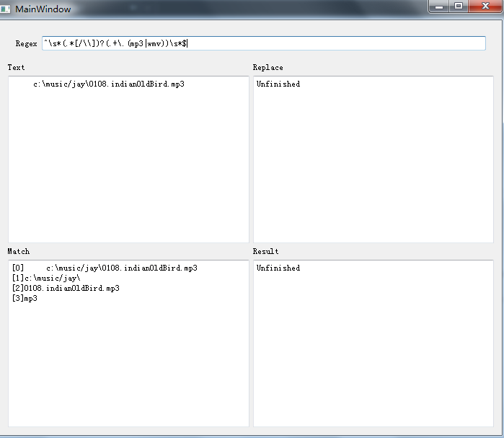Select match line [1] c:\music/jay\
This screenshot has height=438, width=504.
tap(46, 279)
